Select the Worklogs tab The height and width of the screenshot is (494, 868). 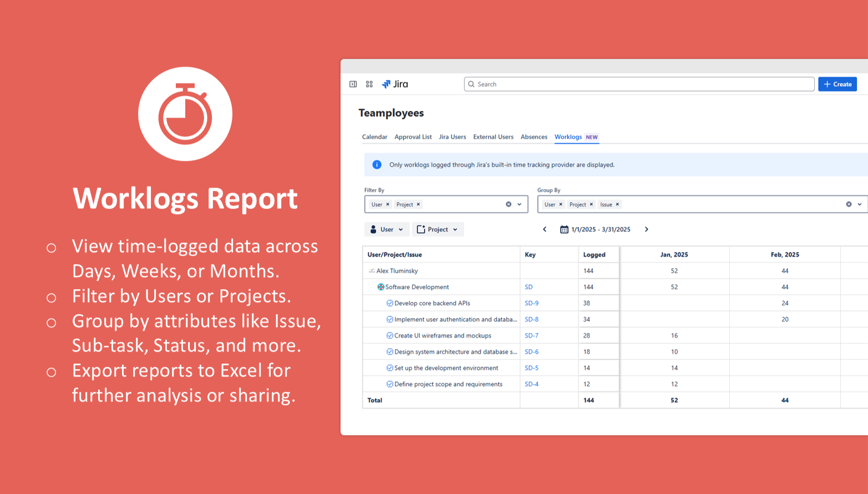(x=576, y=137)
